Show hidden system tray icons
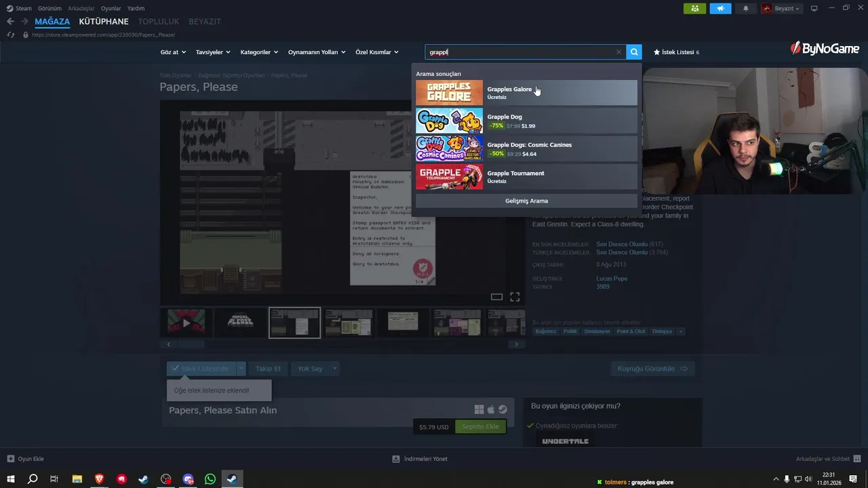 pos(776,479)
